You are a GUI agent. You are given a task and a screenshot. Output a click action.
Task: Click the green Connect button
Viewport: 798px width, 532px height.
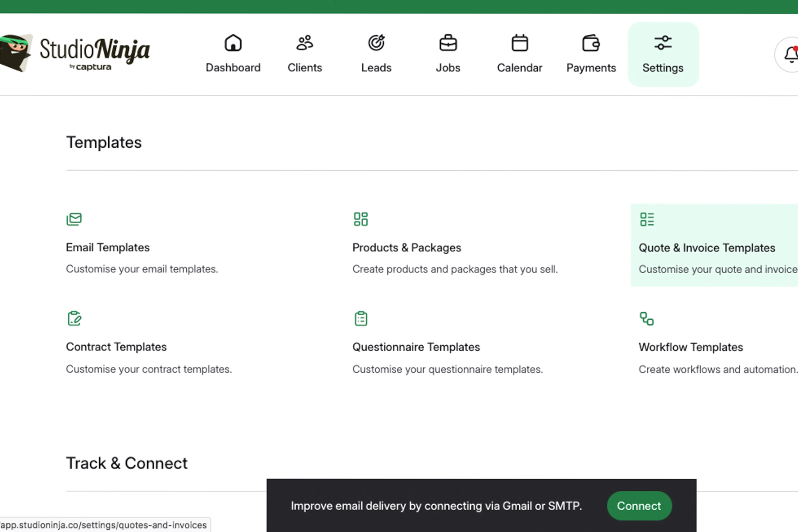point(639,506)
